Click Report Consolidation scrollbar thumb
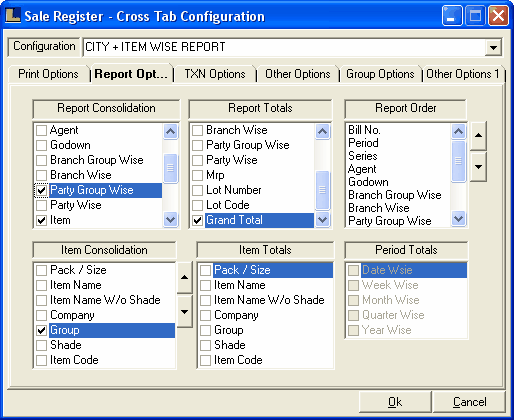This screenshot has width=514, height=420. 170,168
